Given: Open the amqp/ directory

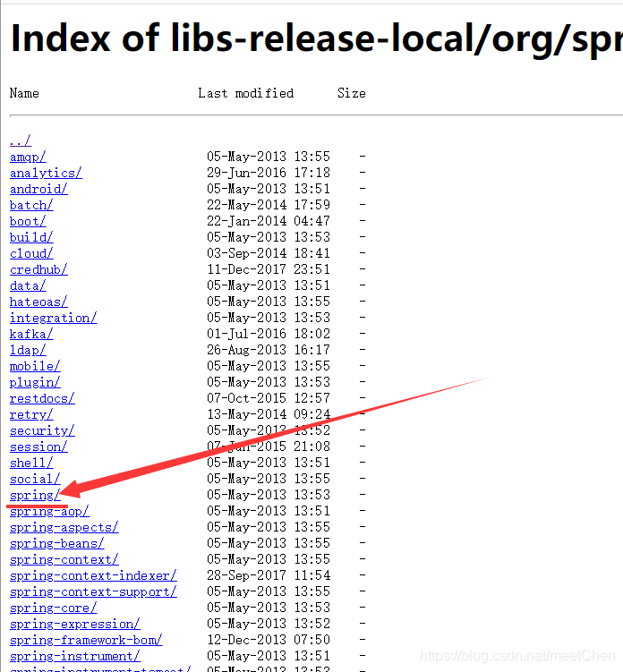Looking at the screenshot, I should [28, 157].
